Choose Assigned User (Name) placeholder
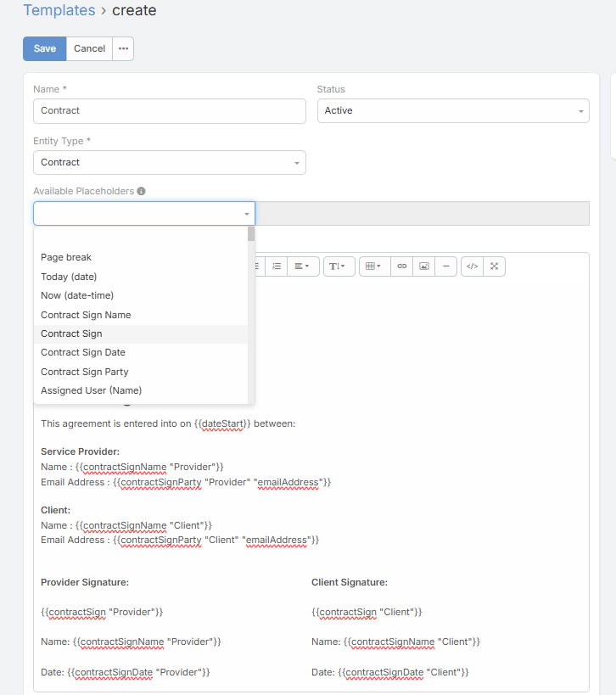The image size is (616, 695). coord(91,390)
